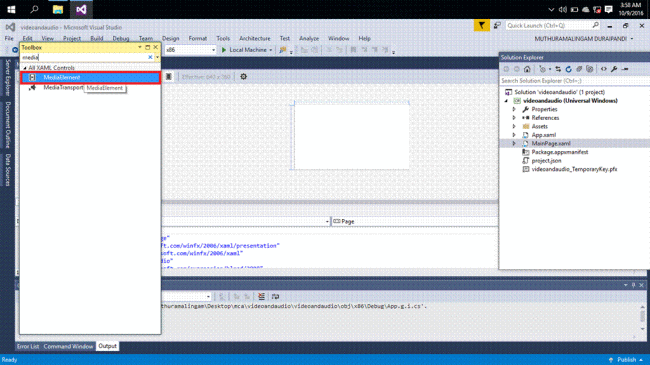Switch to the Output tab
Viewport: 650px width, 365px height.
click(107, 346)
